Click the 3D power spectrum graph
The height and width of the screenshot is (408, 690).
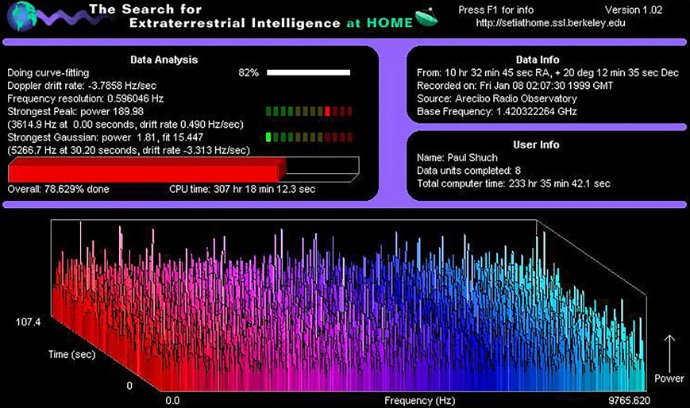349,305
